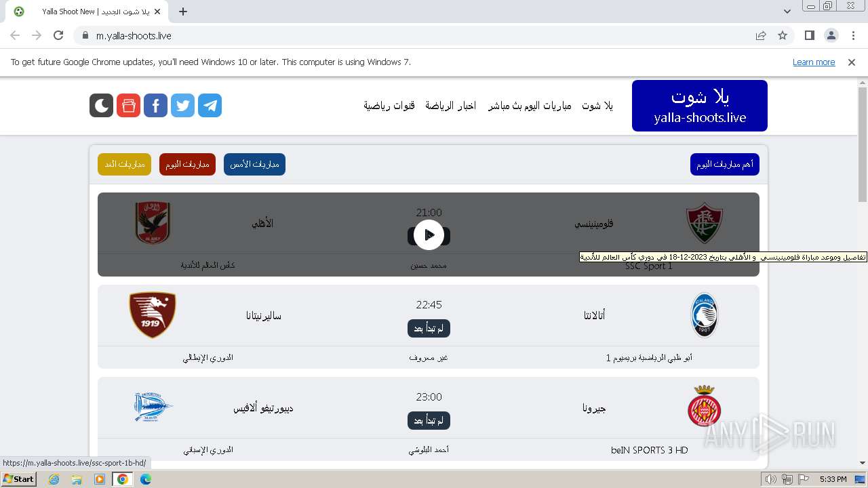Image resolution: width=868 pixels, height=488 pixels.
Task: Open Windows Media Player from taskbar
Action: point(100,479)
